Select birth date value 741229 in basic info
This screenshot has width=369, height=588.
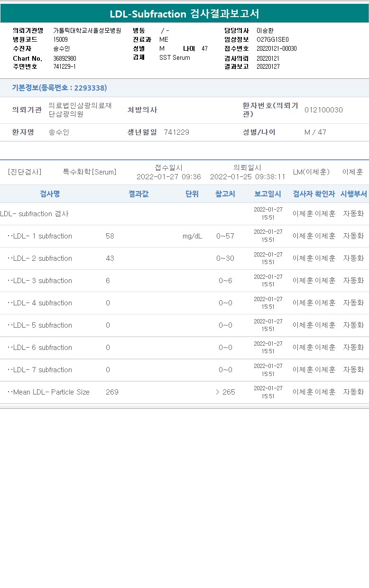tap(176, 132)
